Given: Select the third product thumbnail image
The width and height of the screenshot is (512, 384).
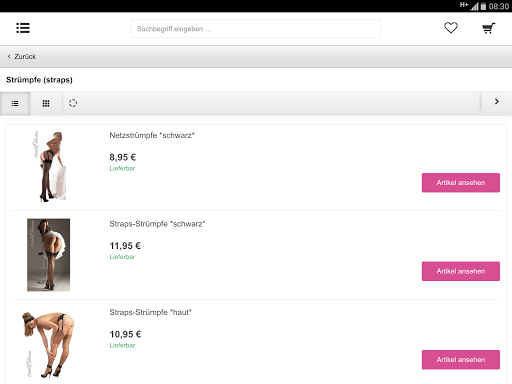Looking at the screenshot, I should 48,345.
